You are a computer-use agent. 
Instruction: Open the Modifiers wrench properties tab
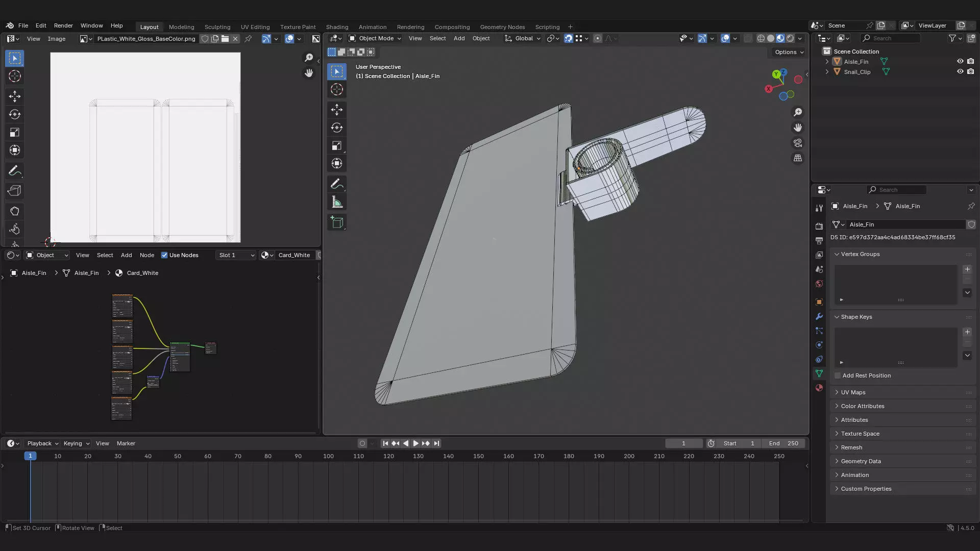point(819,316)
